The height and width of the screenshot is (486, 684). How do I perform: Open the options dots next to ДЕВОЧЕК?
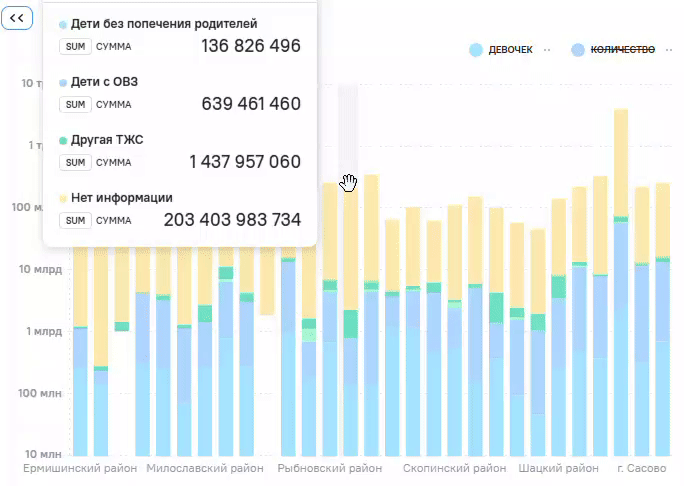point(547,50)
